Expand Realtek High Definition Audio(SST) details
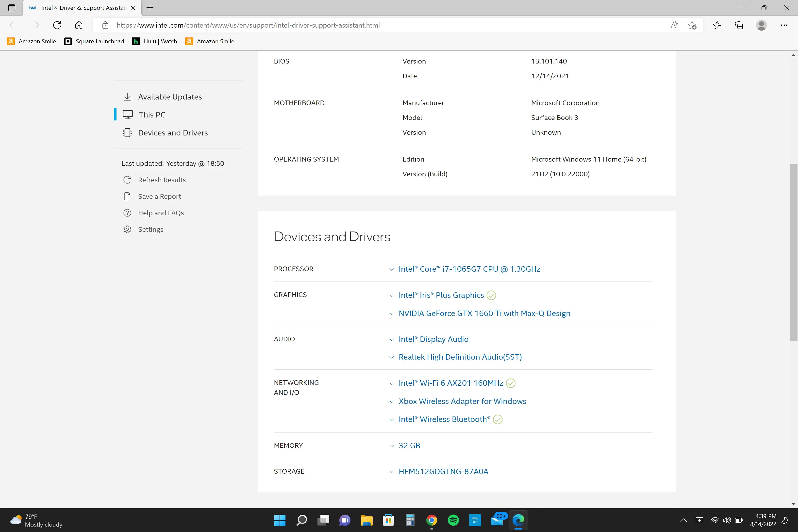Screen dimensions: 798x532 coord(392,357)
